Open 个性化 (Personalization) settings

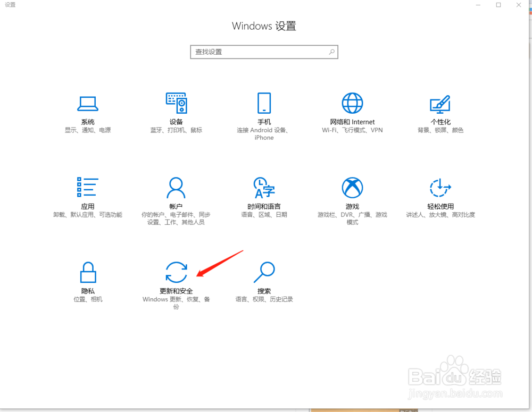click(440, 113)
